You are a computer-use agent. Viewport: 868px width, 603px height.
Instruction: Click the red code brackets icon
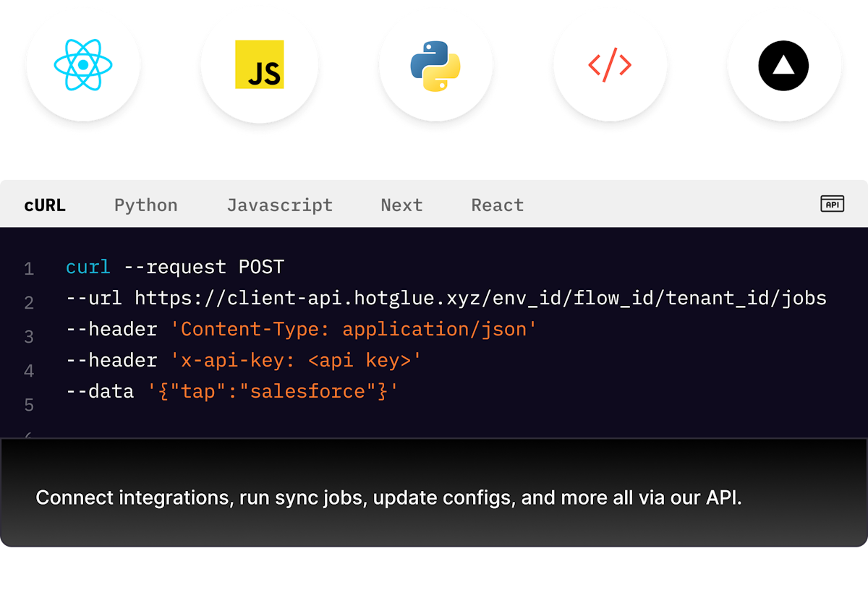(611, 64)
